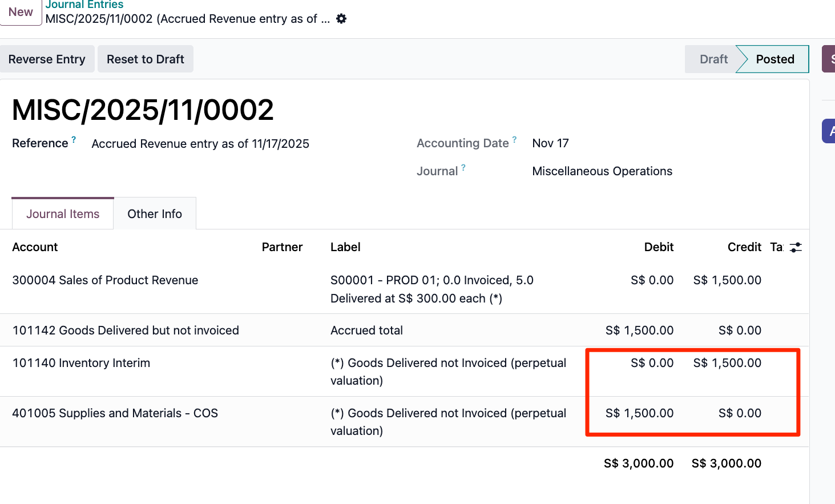This screenshot has width=835, height=504.
Task: Sort by the Account column header
Action: tap(35, 247)
